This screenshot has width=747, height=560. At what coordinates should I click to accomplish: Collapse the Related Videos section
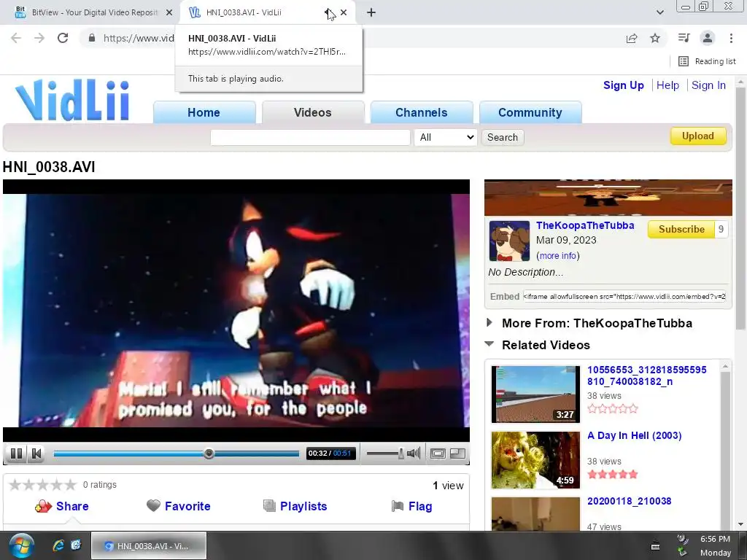coord(546,345)
